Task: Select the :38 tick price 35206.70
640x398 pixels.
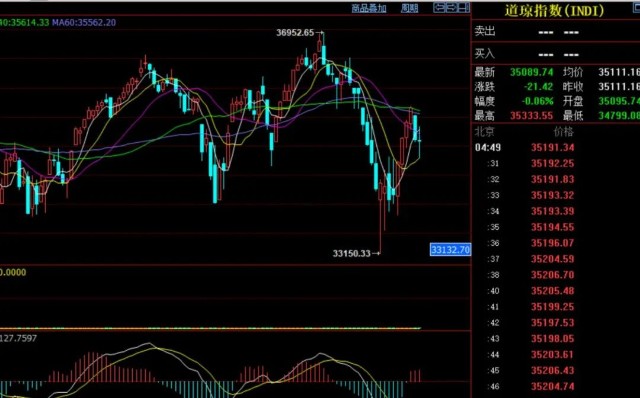Action: click(x=553, y=275)
